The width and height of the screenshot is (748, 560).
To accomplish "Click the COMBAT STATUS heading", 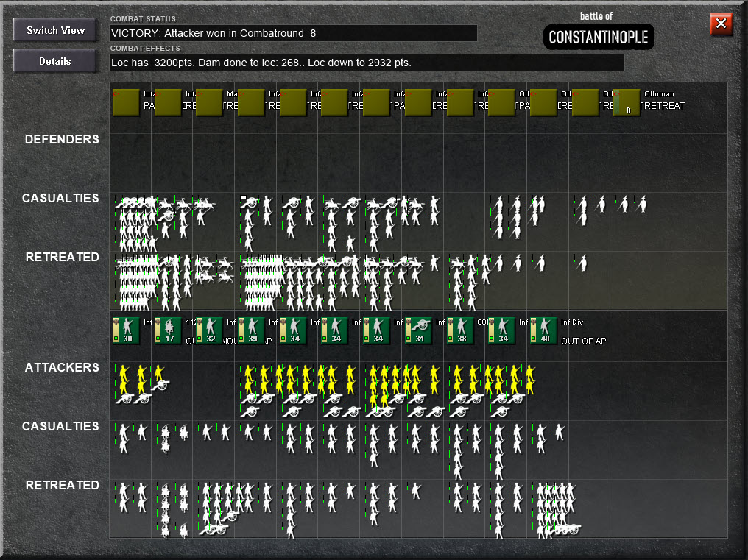I will pos(143,19).
